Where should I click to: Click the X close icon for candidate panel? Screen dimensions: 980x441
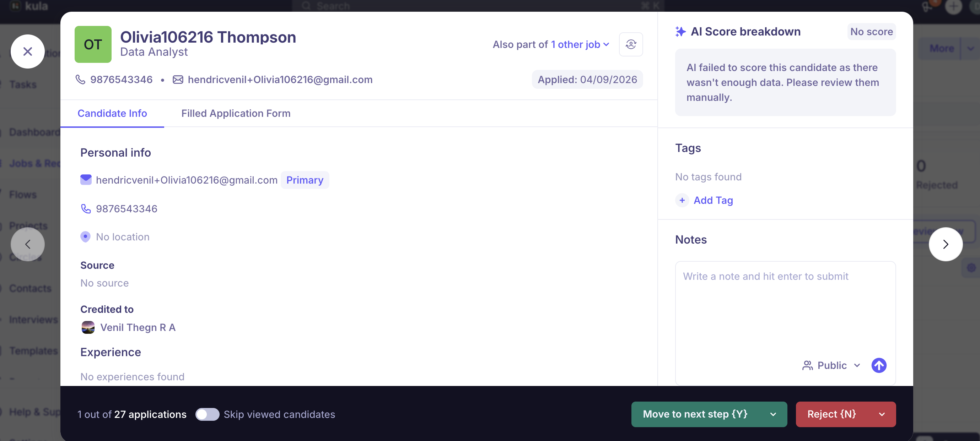coord(27,51)
